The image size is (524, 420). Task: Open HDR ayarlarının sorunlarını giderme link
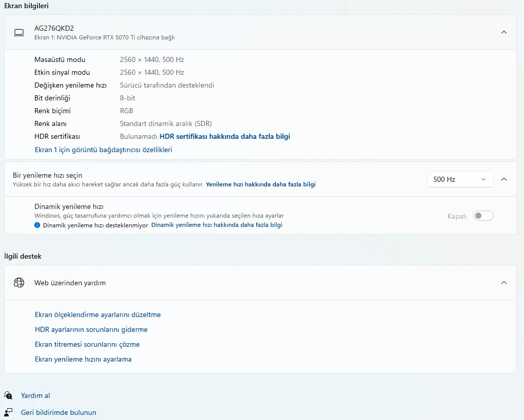[x=91, y=329]
